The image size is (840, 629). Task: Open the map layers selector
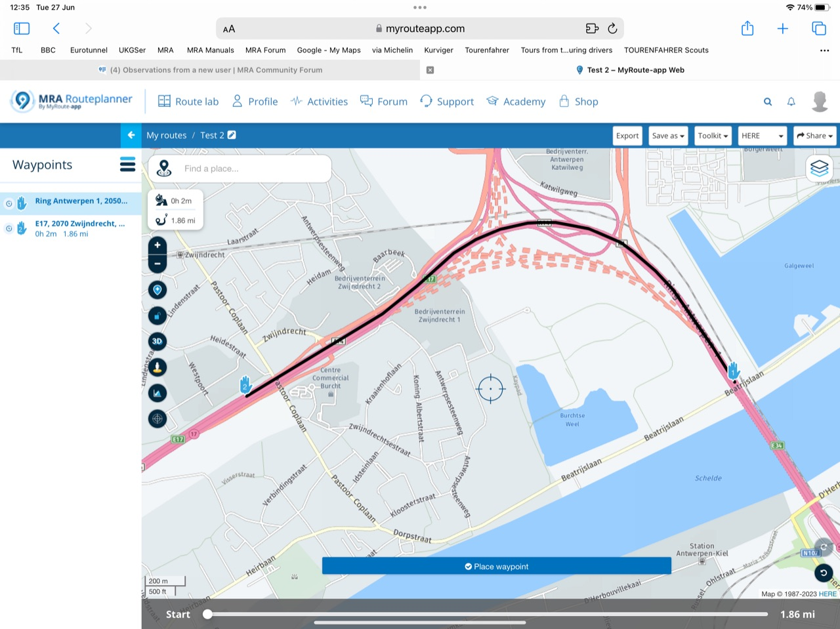click(x=819, y=168)
